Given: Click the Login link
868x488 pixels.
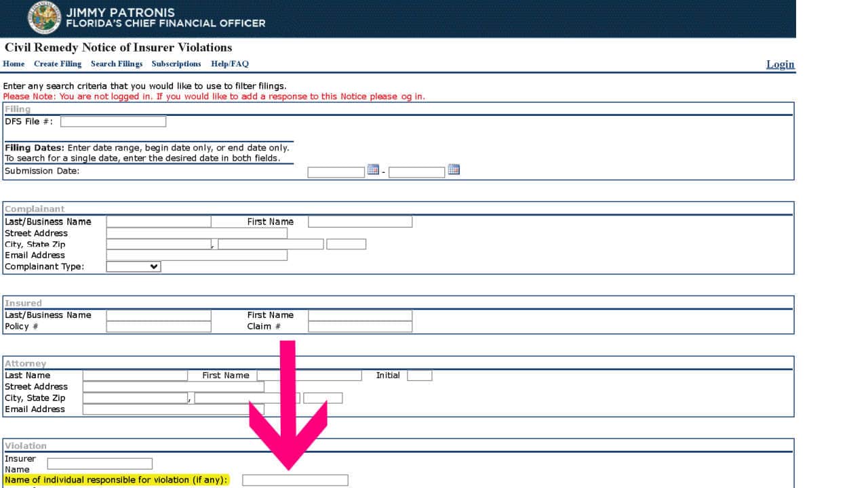Looking at the screenshot, I should (x=780, y=64).
